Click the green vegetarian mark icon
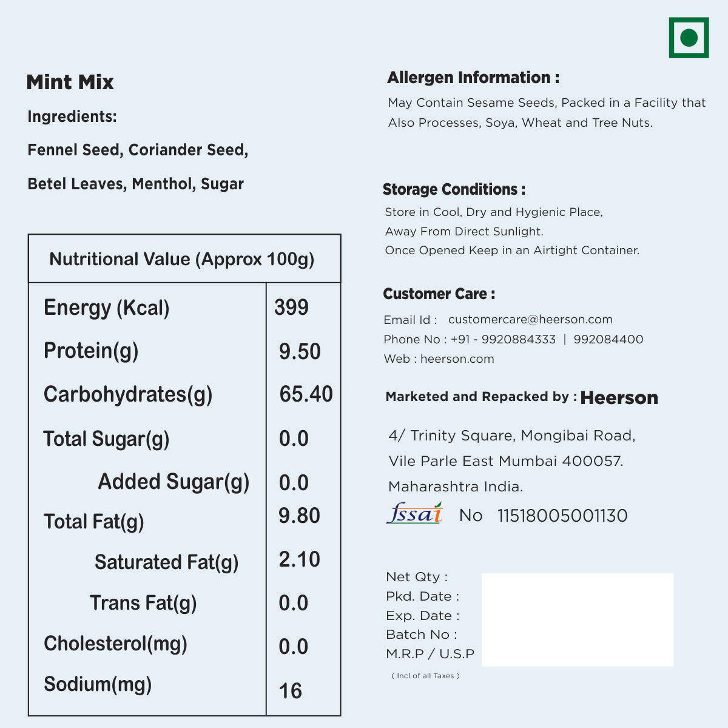 [689, 38]
